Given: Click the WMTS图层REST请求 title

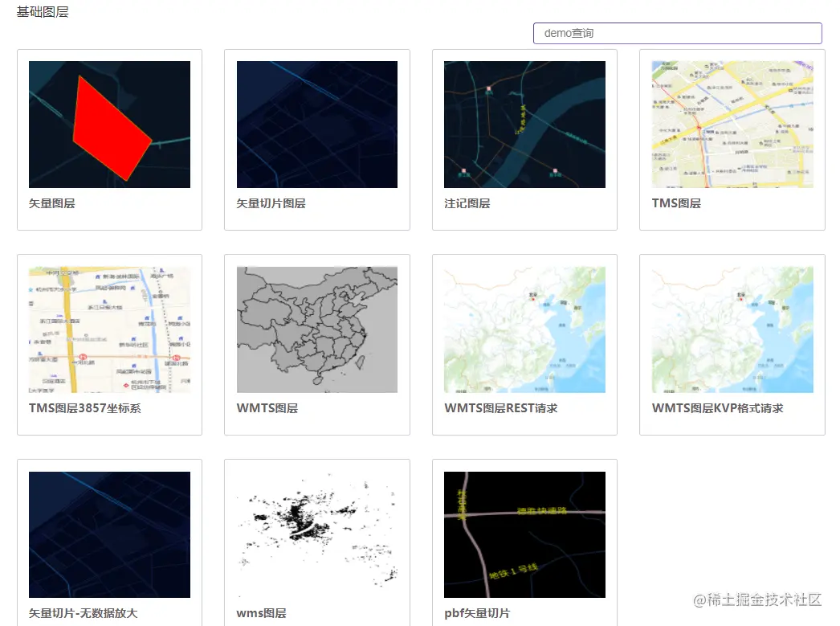Looking at the screenshot, I should [501, 408].
